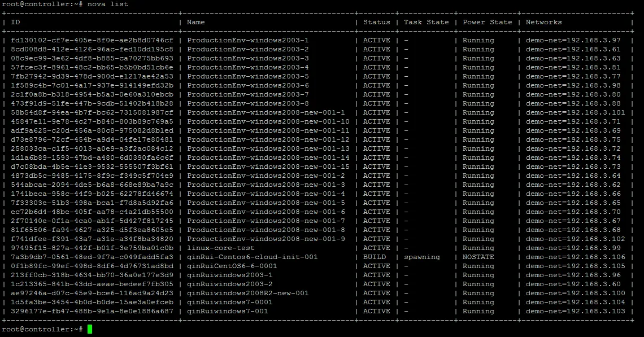Click the 'spawning' task state
Screen dimensions: 644x337
click(x=422, y=257)
